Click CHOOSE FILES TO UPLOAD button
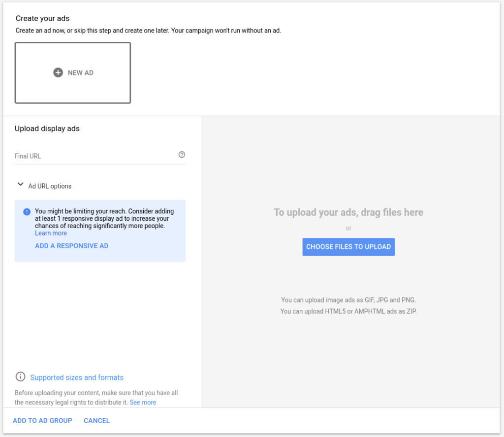Image resolution: width=504 pixels, height=437 pixels. point(348,247)
